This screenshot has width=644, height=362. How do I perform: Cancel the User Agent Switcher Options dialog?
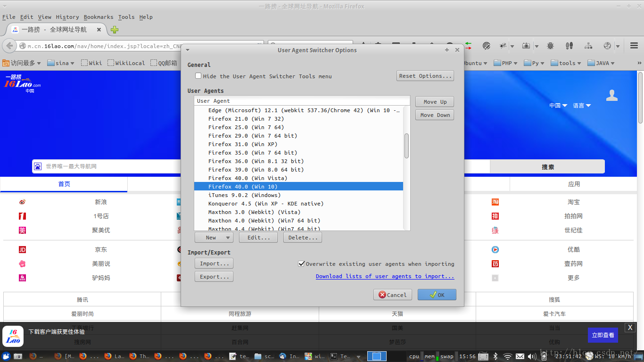point(393,295)
